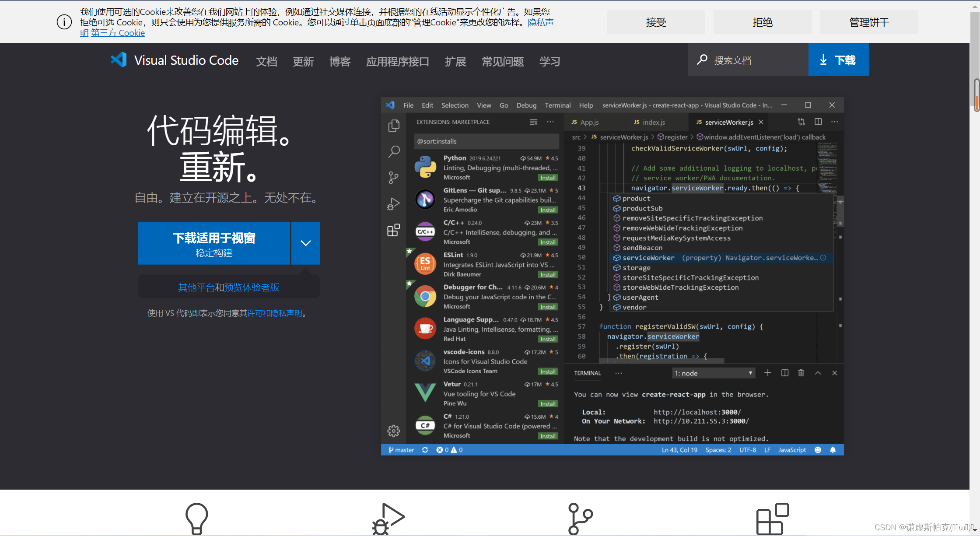
Task: Open Source Control icon in activity bar
Action: [394, 178]
